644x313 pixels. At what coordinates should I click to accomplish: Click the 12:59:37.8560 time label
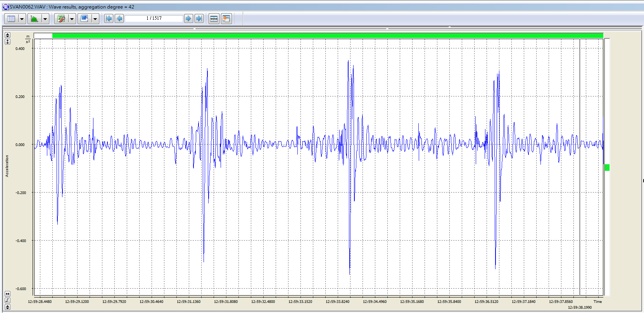point(561,302)
